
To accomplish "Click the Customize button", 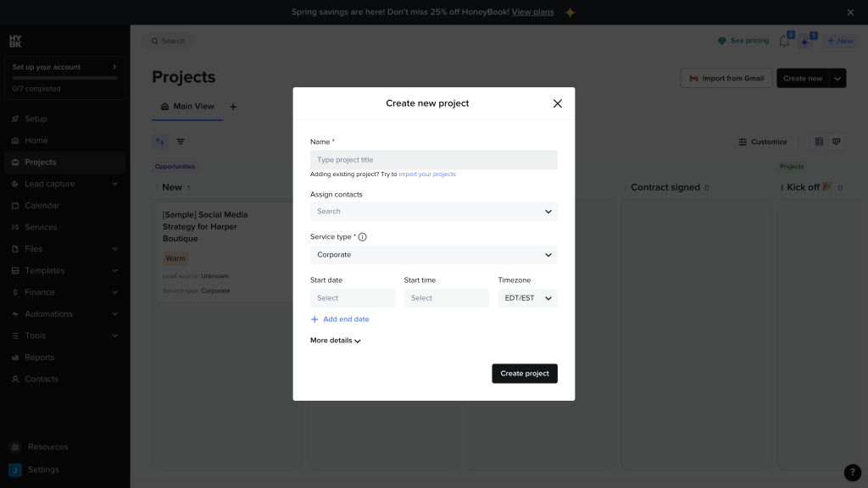I will (762, 142).
